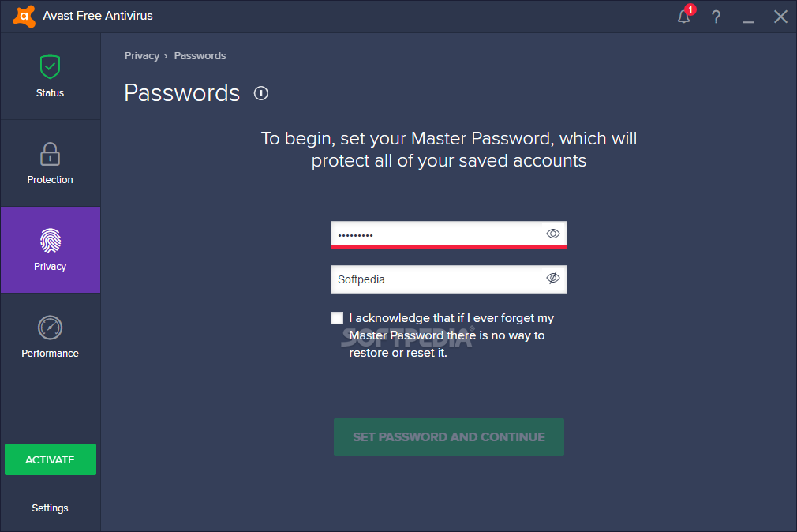The image size is (797, 532).
Task: Show the master password characters
Action: [553, 234]
